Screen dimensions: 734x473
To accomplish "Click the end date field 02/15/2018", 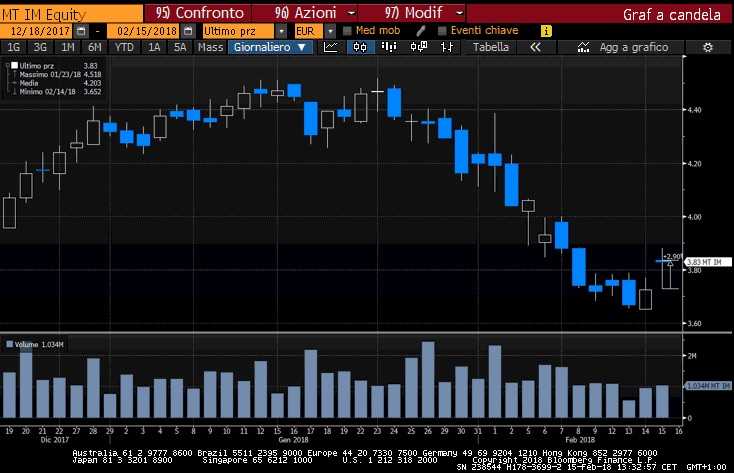I will pos(144,31).
